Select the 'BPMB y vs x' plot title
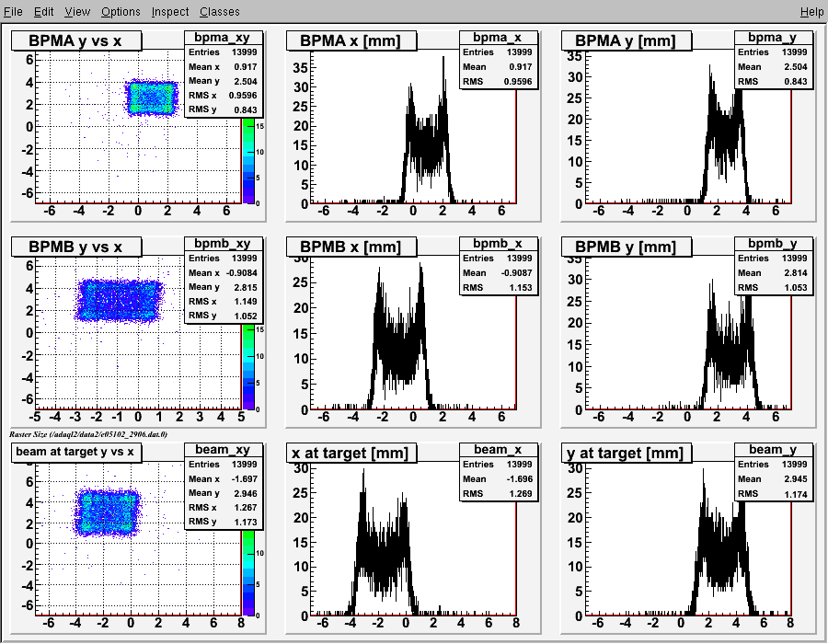The width and height of the screenshot is (828, 644). click(x=76, y=247)
